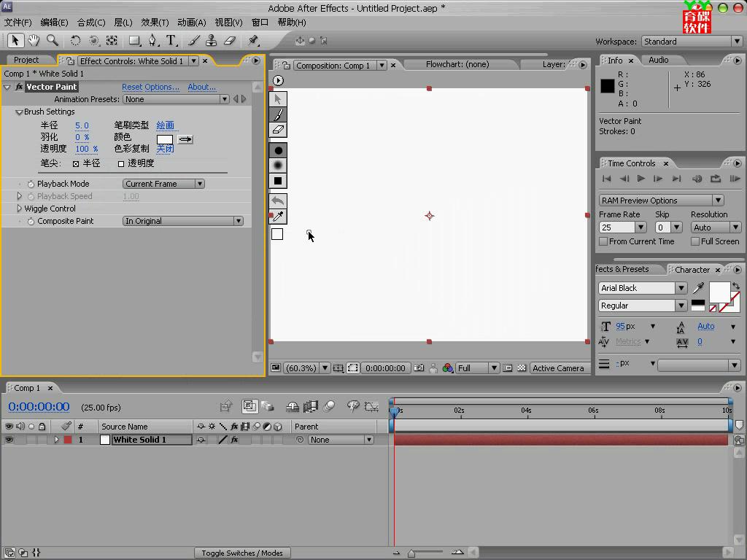The image size is (747, 560).
Task: Click the Character panel eyedropper
Action: click(698, 287)
